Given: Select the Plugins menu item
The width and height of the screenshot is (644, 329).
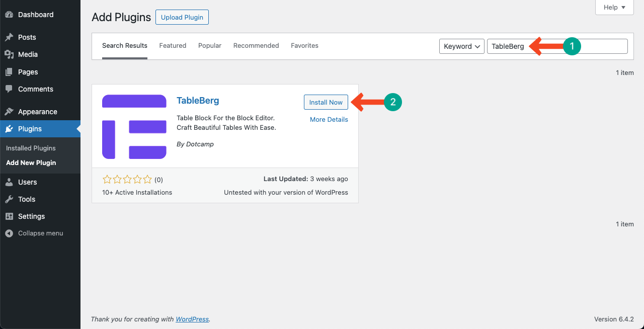Looking at the screenshot, I should coord(40,129).
